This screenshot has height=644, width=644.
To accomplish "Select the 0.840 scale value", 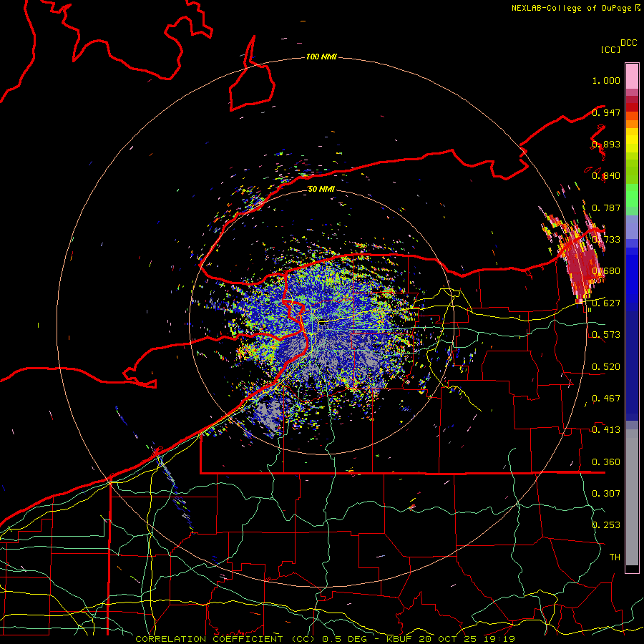I will [x=606, y=176].
